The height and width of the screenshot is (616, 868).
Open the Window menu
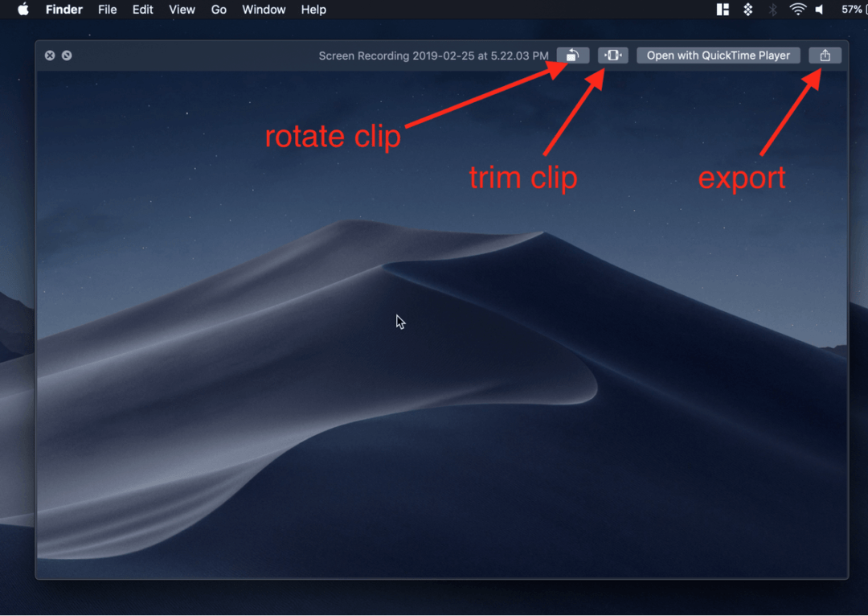[264, 10]
